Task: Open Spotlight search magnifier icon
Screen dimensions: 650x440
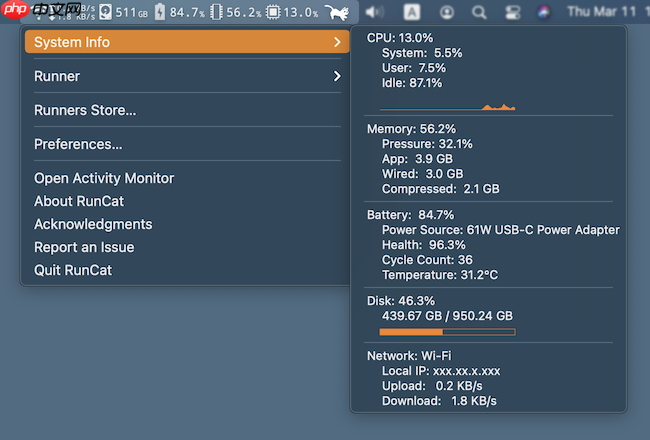Action: (x=479, y=12)
